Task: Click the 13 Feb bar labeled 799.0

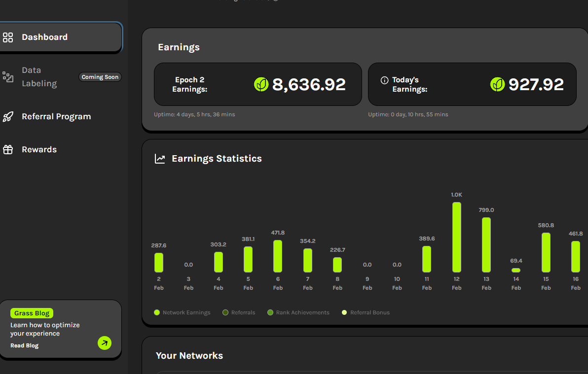Action: (x=486, y=245)
